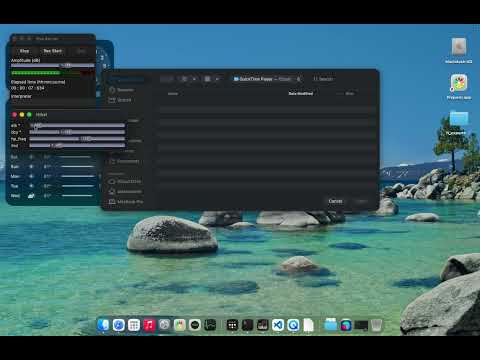The height and width of the screenshot is (360, 480).
Task: Select Shared in the dialog sidebar
Action: tap(120, 100)
